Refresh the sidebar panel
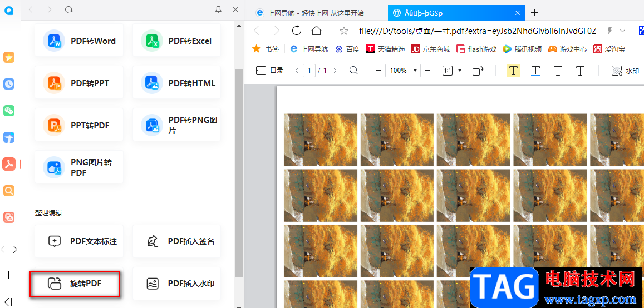 pos(69,9)
